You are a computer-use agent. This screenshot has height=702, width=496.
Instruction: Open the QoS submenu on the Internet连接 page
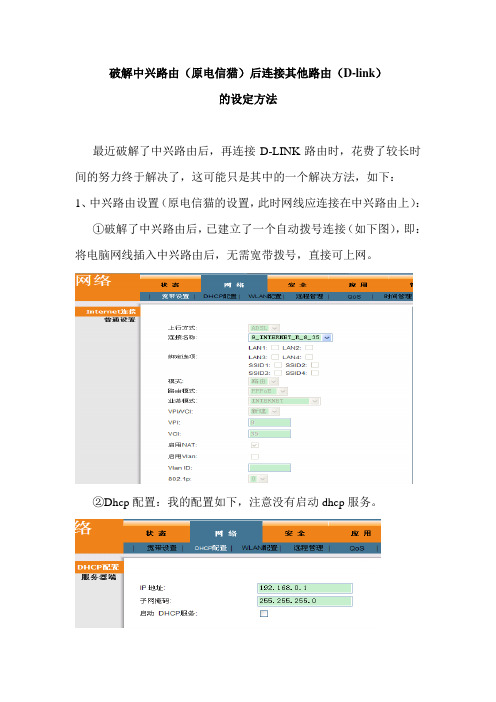354,296
